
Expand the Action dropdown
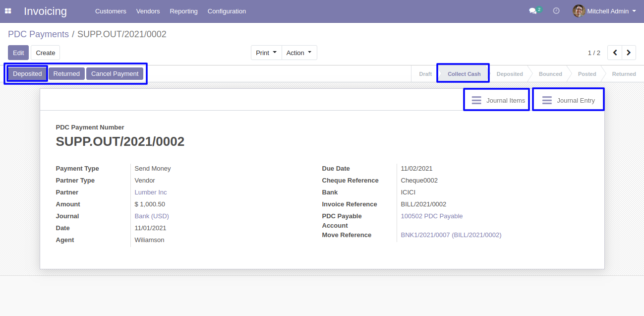299,53
